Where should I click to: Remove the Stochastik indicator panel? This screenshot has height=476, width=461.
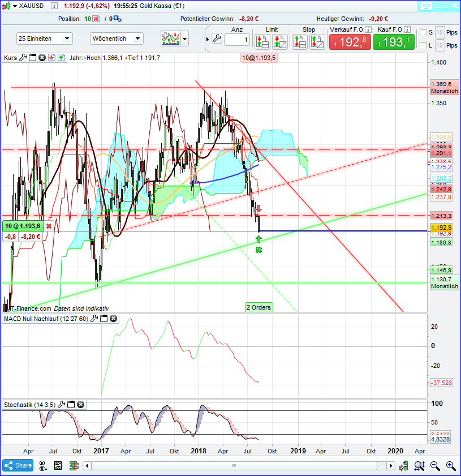(81, 405)
